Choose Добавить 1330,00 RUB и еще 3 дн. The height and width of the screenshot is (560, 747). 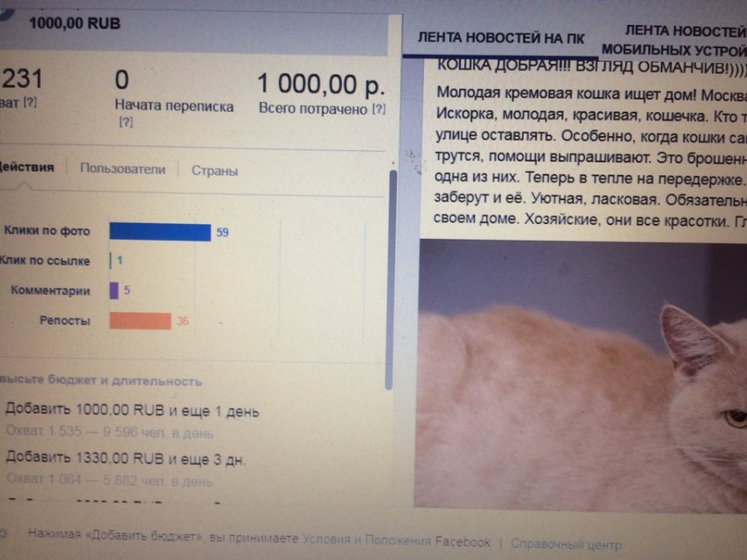[126, 459]
